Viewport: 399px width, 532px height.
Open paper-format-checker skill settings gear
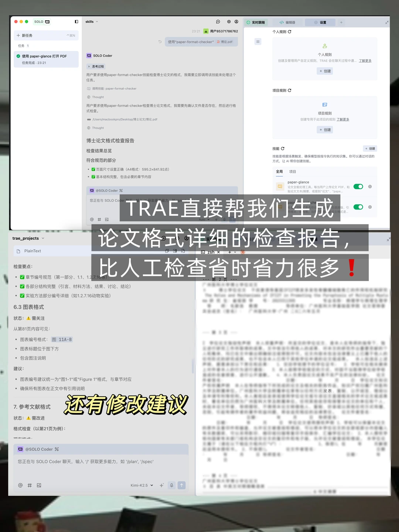pyautogui.click(x=370, y=207)
